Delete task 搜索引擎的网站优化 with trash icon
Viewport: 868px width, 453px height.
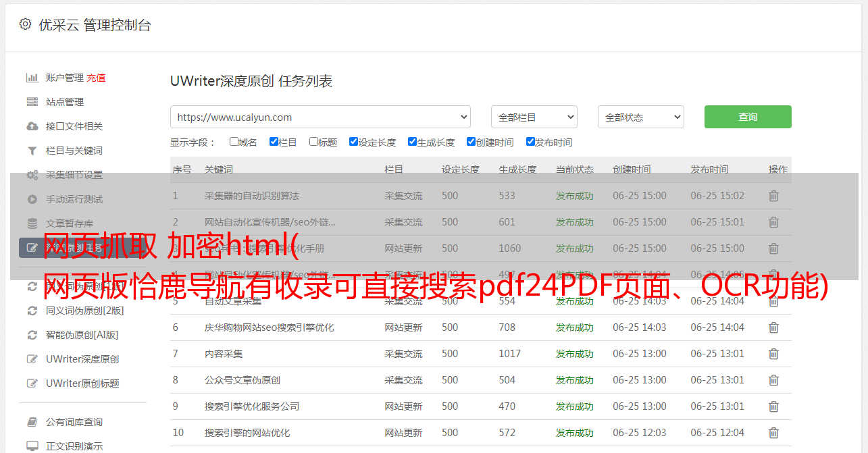click(774, 433)
